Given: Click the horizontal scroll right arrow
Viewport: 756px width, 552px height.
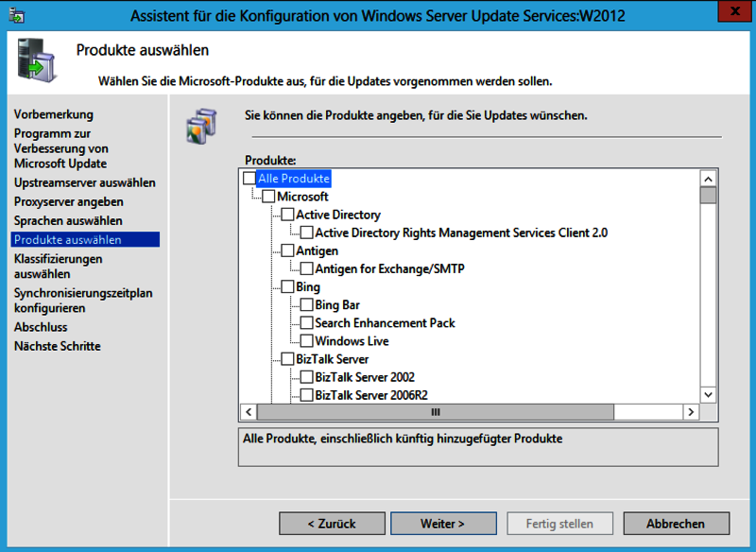Looking at the screenshot, I should (691, 412).
